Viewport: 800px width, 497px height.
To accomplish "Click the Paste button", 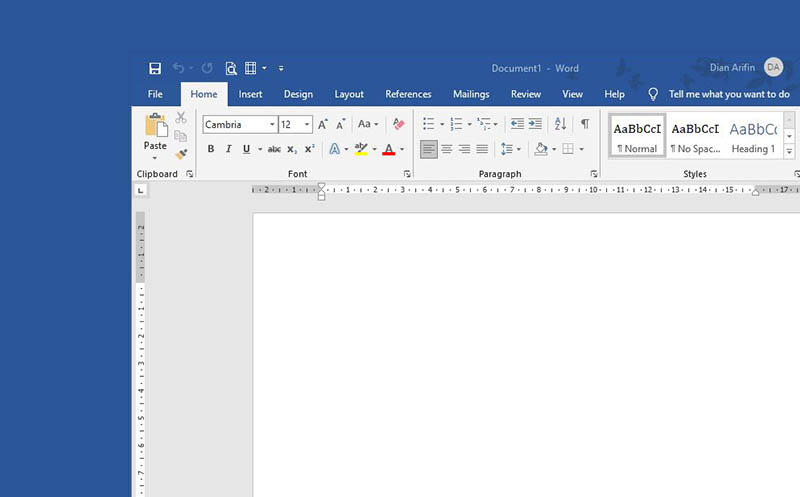I will (155, 136).
